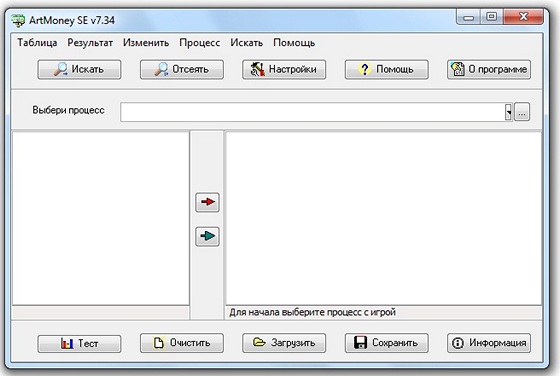Click the ArtMoney title bar app icon
Image resolution: width=560 pixels, height=376 pixels.
coord(18,20)
